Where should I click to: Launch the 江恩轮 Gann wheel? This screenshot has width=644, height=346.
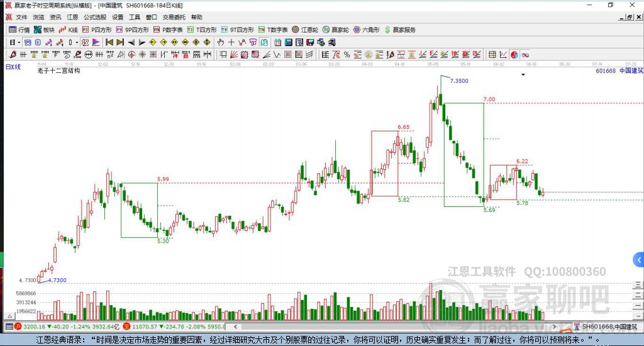[305, 30]
